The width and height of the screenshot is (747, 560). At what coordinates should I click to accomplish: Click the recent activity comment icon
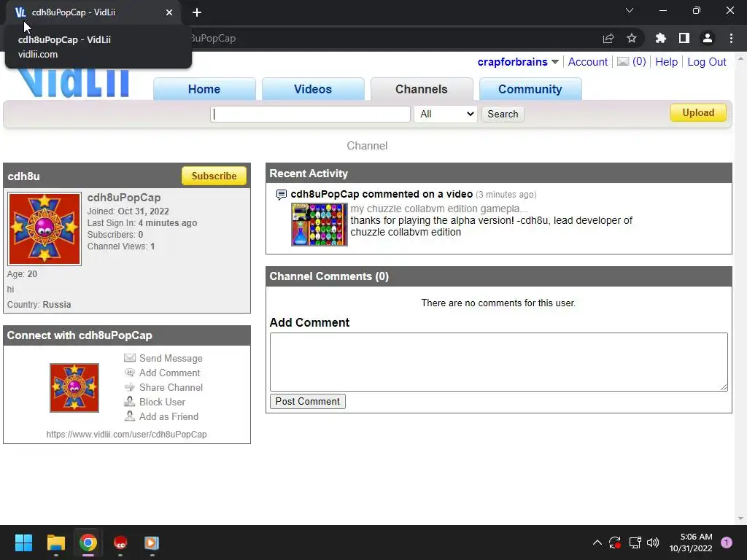click(282, 194)
